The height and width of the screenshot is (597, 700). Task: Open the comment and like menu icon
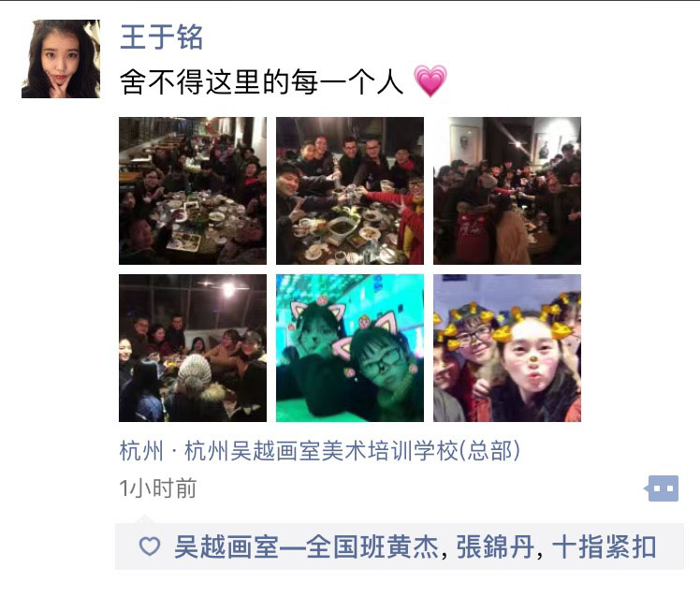coord(662,488)
